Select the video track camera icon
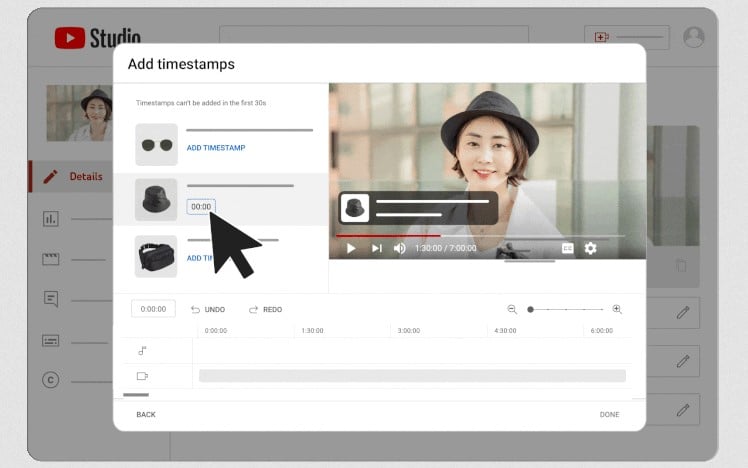This screenshot has width=748, height=468. pyautogui.click(x=142, y=376)
